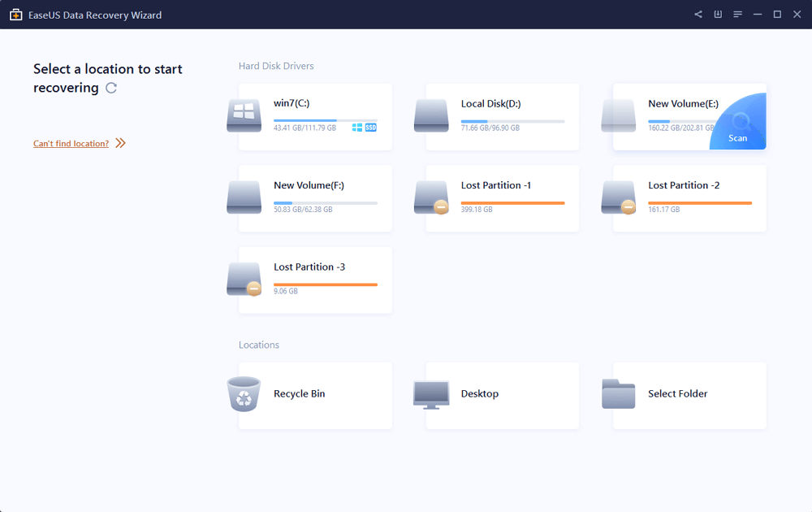Click the 'Recycle Bin' location label

point(300,394)
